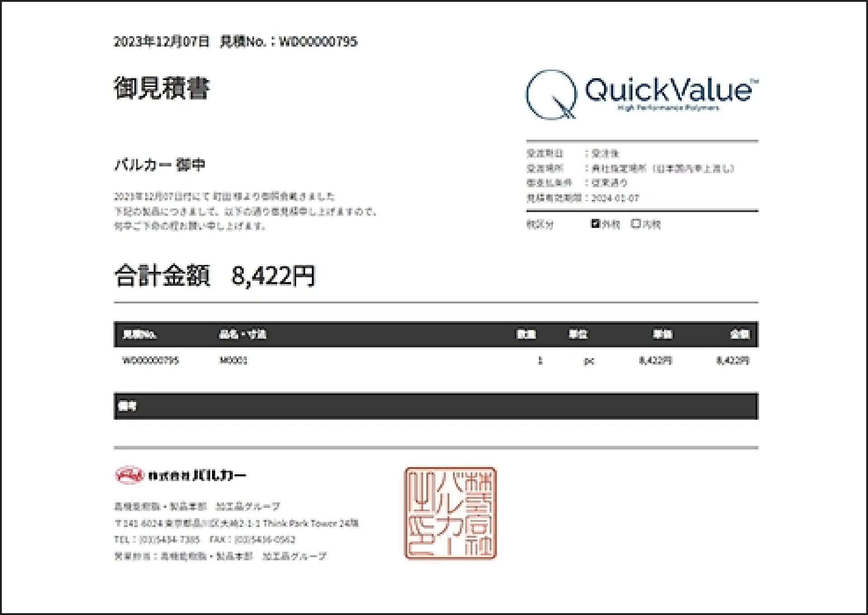Image resolution: width=868 pixels, height=615 pixels.
Task: Click the 金額 column header
Action: pyautogui.click(x=740, y=335)
